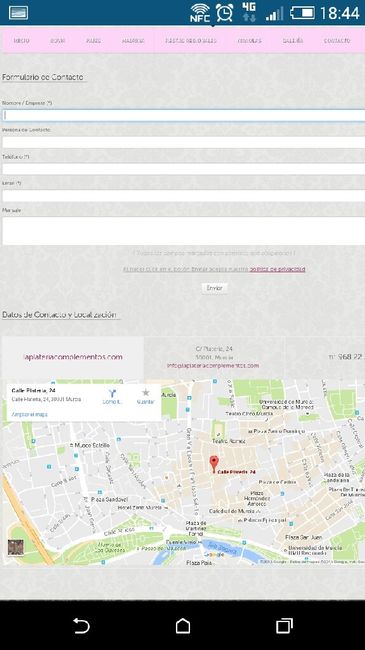Viewport: 365px width, 650px height.
Task: Click the 18:44 clock in status bar
Action: (x=340, y=13)
